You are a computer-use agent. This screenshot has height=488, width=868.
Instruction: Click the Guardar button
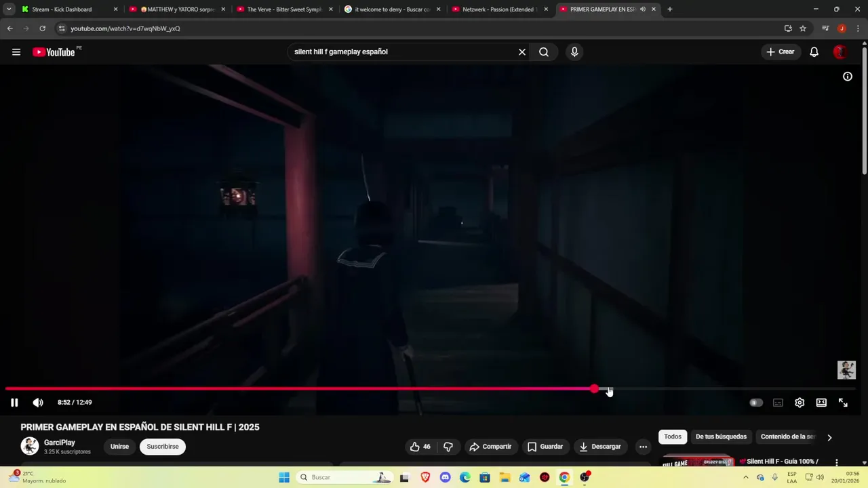545,447
